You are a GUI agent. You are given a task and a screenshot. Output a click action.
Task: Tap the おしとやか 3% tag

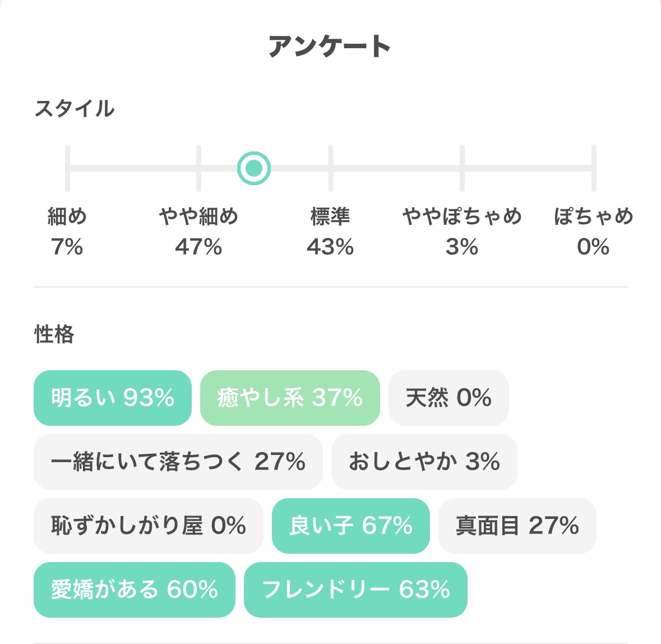click(424, 462)
